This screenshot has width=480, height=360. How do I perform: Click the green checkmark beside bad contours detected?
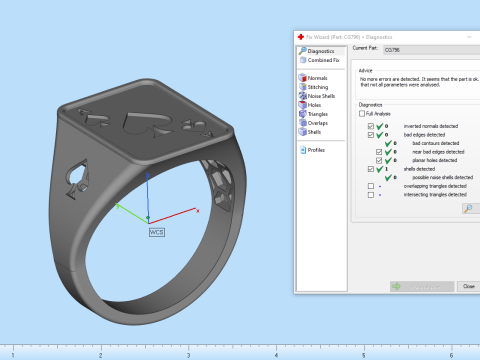pos(388,143)
